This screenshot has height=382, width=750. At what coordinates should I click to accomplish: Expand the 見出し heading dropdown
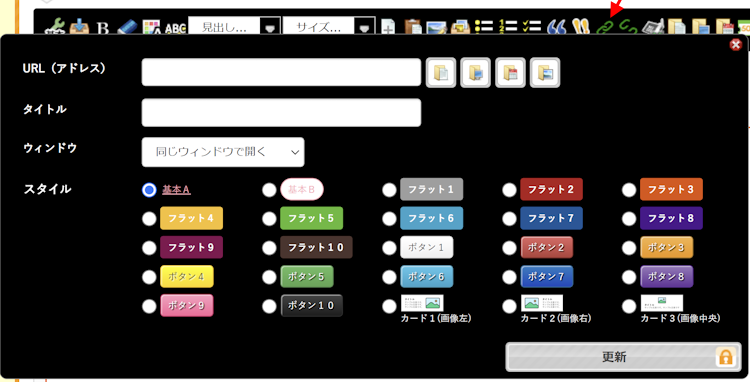point(271,27)
